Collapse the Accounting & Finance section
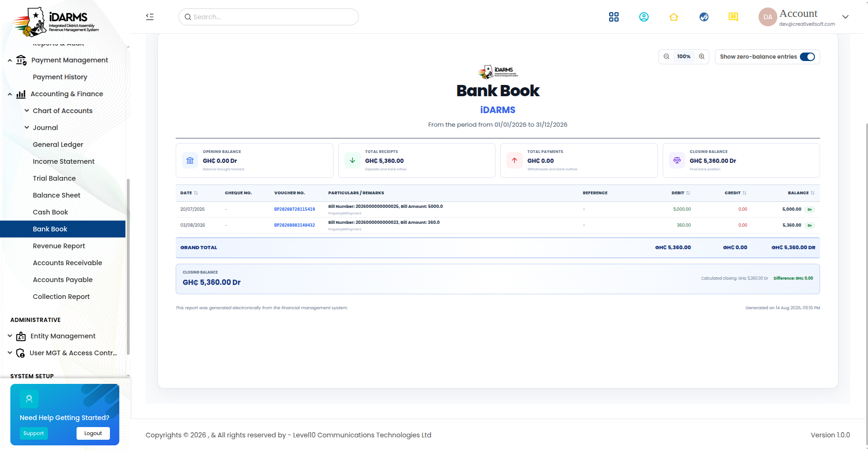The height and width of the screenshot is (451, 868). click(x=10, y=94)
